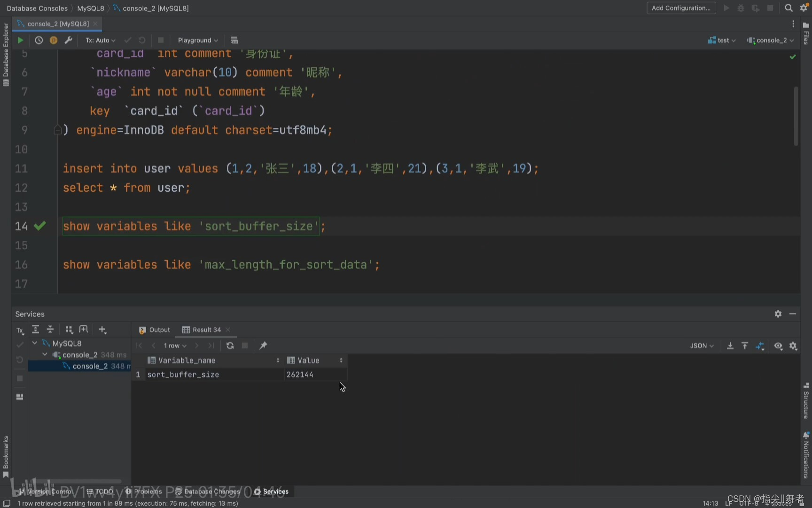Collapse the console_2 parent node in Services
This screenshot has height=508, width=812.
[45, 354]
